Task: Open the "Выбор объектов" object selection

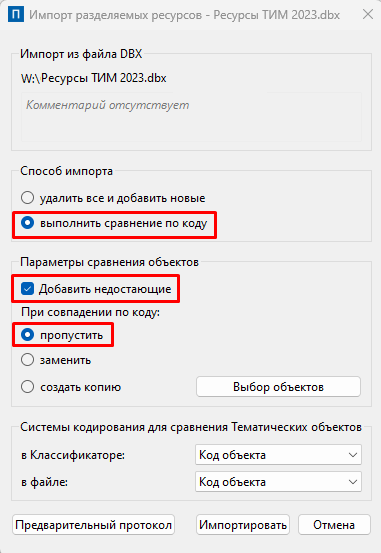Action: point(278,387)
